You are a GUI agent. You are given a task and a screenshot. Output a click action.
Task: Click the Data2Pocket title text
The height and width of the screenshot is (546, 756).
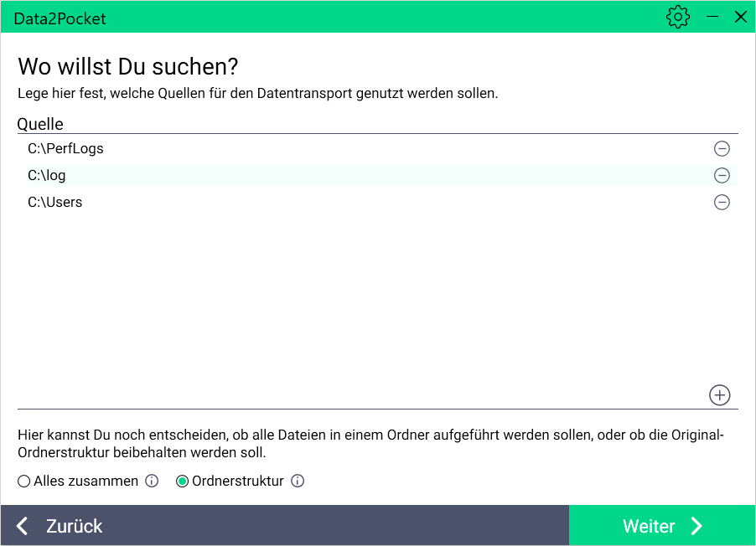(x=60, y=18)
